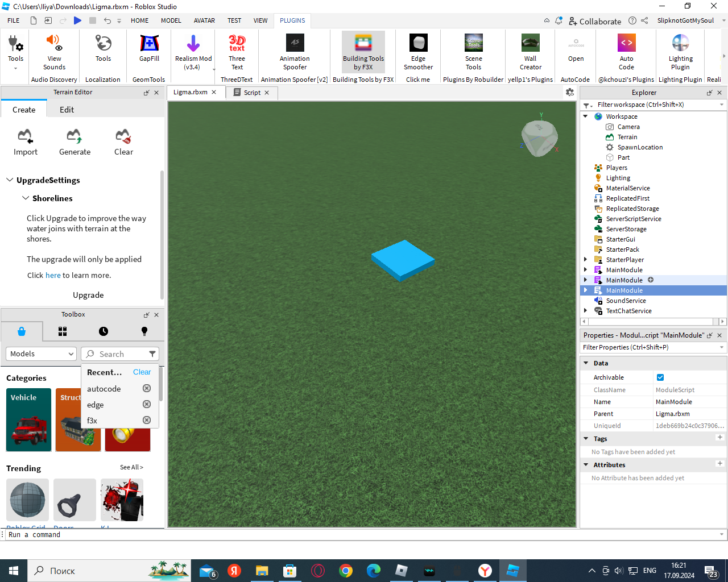
Task: Open the AutoCode plugin panel
Action: (576, 48)
